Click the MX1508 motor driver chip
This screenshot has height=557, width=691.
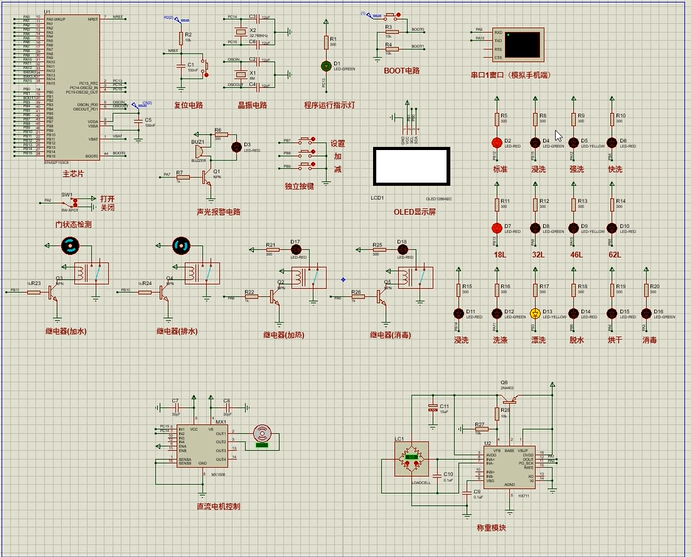pyautogui.click(x=202, y=448)
